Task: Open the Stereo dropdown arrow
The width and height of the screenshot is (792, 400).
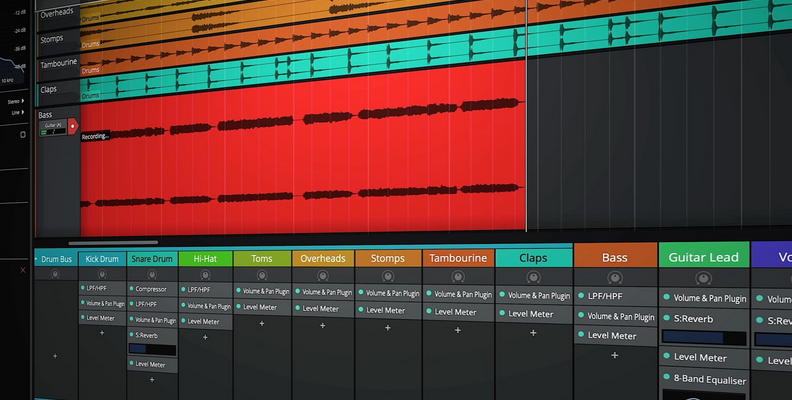Action: [25, 102]
